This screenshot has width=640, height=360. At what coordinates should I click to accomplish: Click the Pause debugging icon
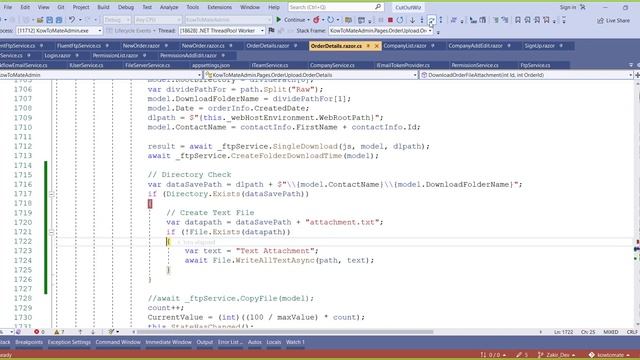(x=380, y=20)
